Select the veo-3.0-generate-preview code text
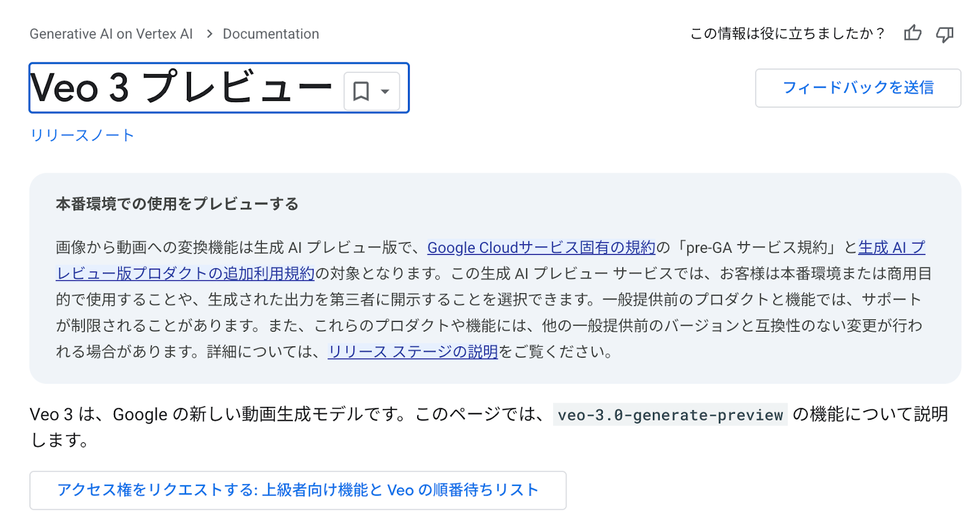Viewport: 980px width, 522px height. pos(670,415)
